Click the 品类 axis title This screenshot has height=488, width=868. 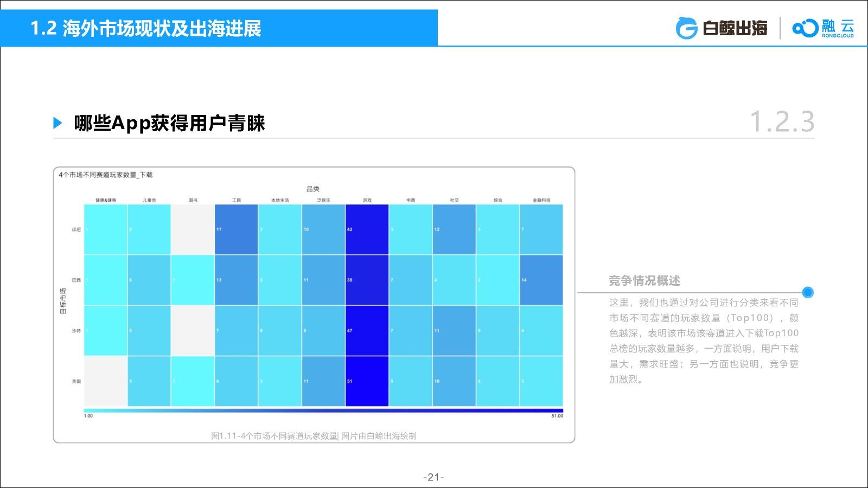click(313, 189)
